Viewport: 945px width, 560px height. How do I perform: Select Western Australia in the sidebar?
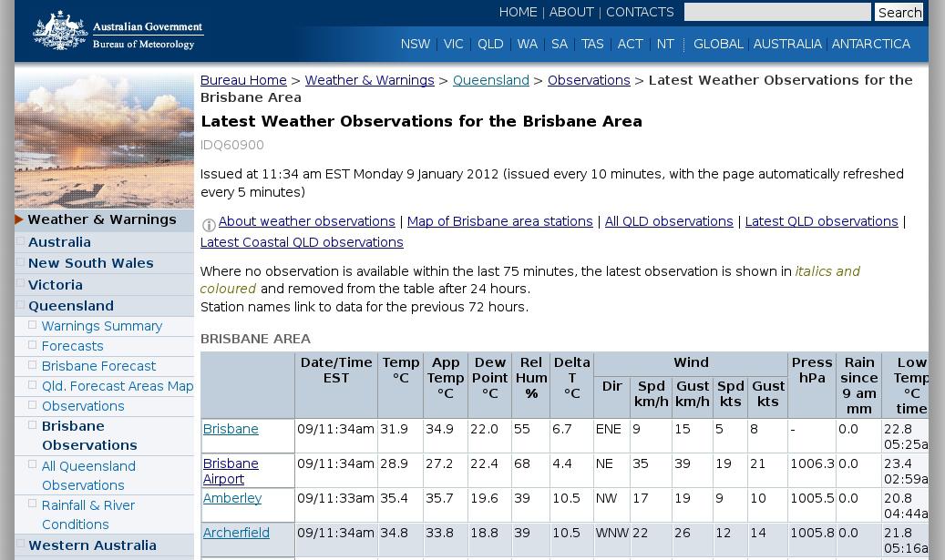coord(92,545)
